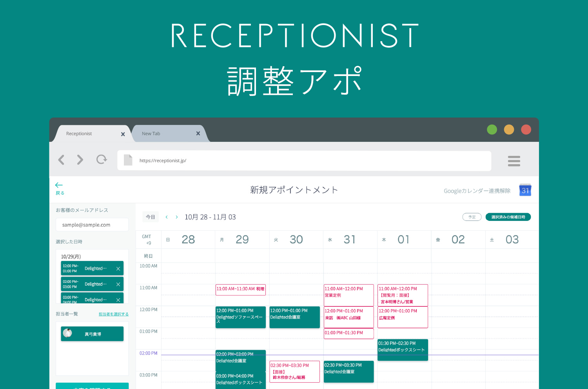Open Tuesday 02:30 PM 【面接】 event
This screenshot has height=389, width=588.
click(295, 372)
